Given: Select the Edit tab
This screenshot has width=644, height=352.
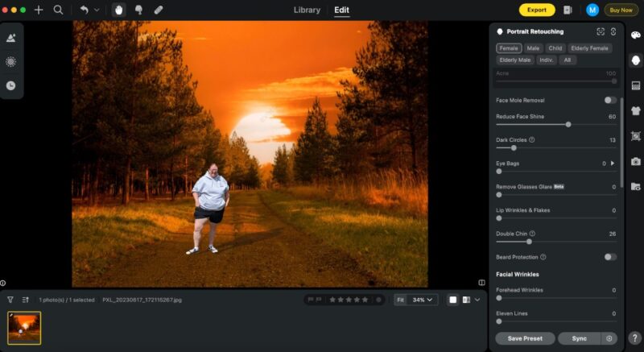Looking at the screenshot, I should (342, 10).
